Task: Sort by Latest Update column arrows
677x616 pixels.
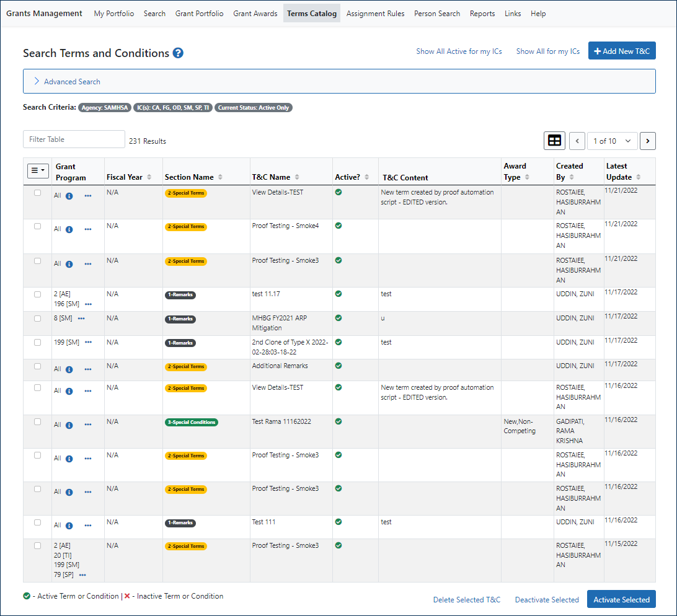Action: coord(639,177)
